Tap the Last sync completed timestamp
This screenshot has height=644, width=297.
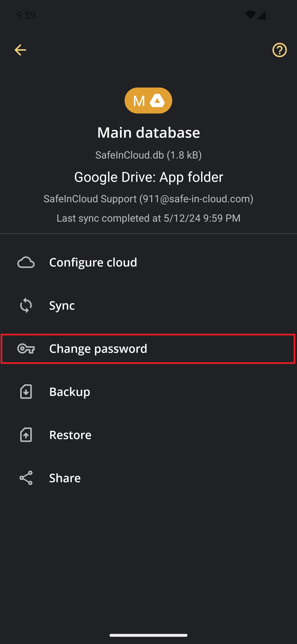coord(148,218)
